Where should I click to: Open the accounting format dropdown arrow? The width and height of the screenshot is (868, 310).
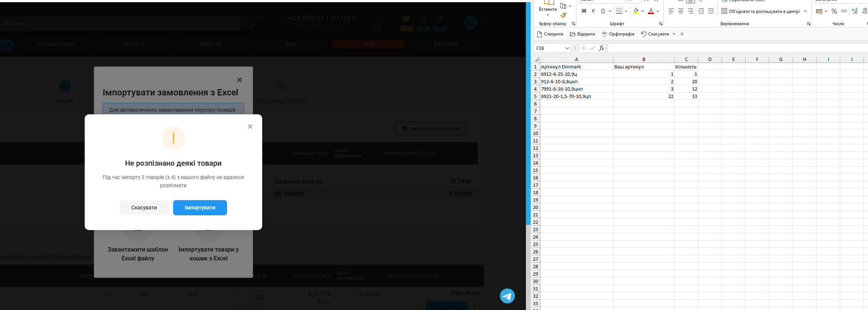[x=826, y=11]
